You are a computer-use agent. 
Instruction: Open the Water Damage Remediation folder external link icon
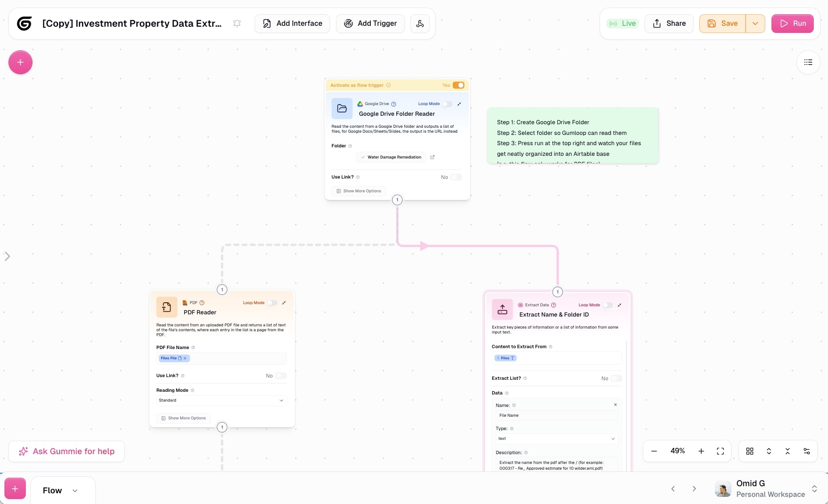click(432, 157)
